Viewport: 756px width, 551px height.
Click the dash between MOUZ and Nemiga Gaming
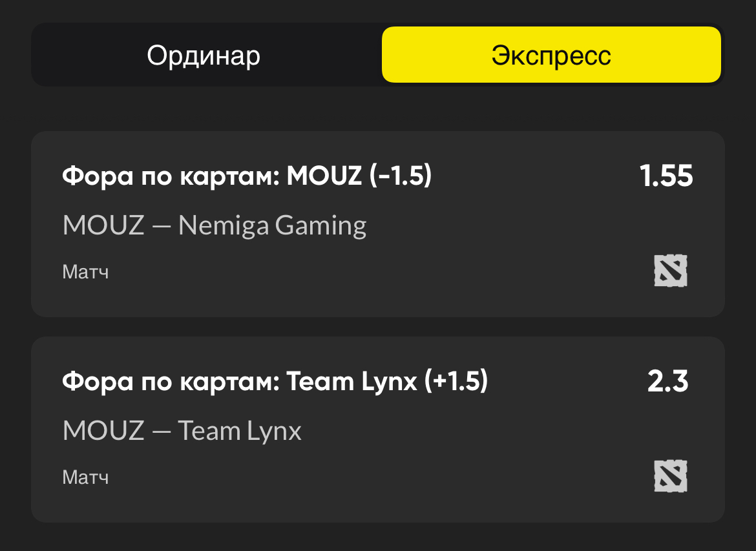pyautogui.click(x=161, y=227)
